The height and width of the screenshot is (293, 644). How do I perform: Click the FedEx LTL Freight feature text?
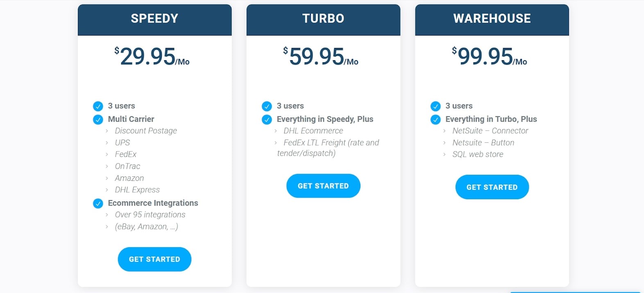[x=331, y=143]
